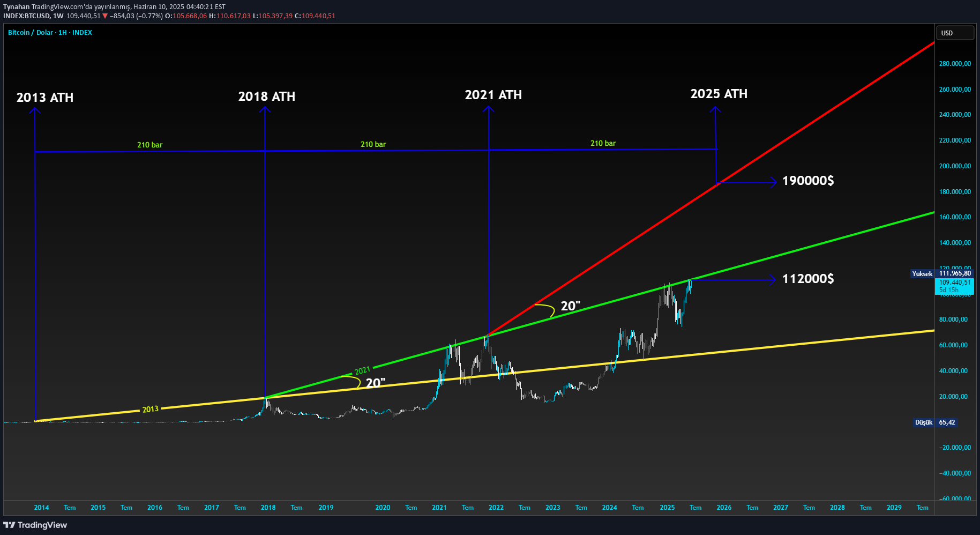Click the '2018 ATH' label

tap(267, 96)
